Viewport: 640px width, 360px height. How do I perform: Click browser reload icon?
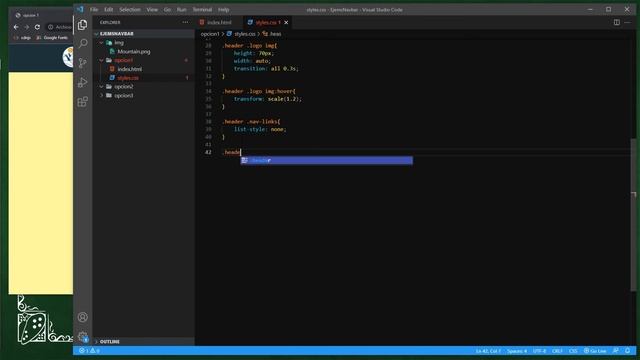[x=37, y=27]
